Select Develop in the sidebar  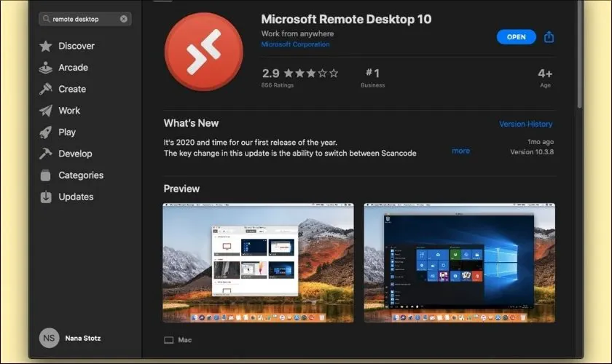pos(75,154)
